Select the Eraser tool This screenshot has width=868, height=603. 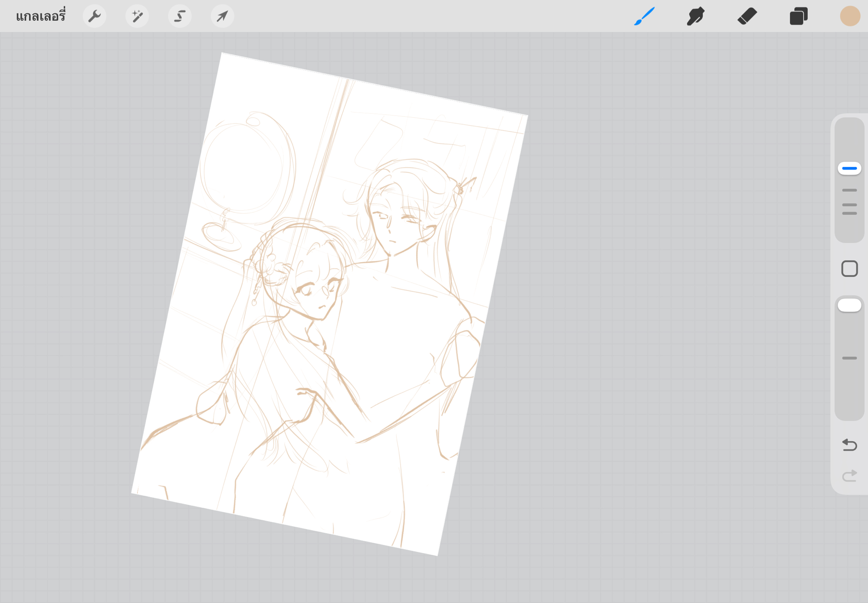click(747, 16)
